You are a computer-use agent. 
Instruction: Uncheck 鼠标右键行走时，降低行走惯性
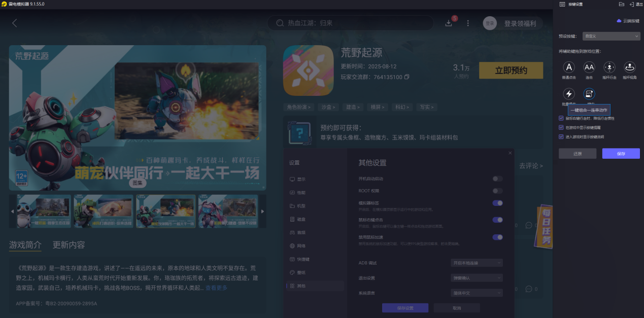pyautogui.click(x=561, y=118)
